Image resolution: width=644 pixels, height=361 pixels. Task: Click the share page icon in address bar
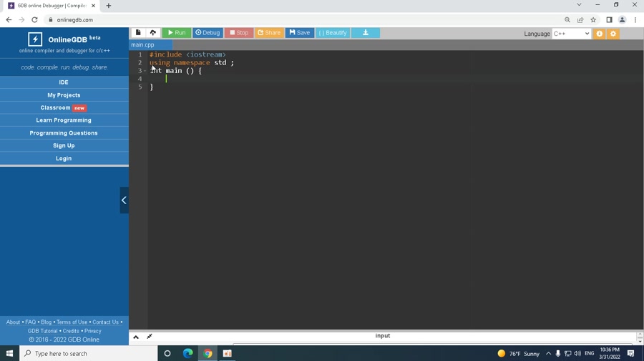coord(580,20)
